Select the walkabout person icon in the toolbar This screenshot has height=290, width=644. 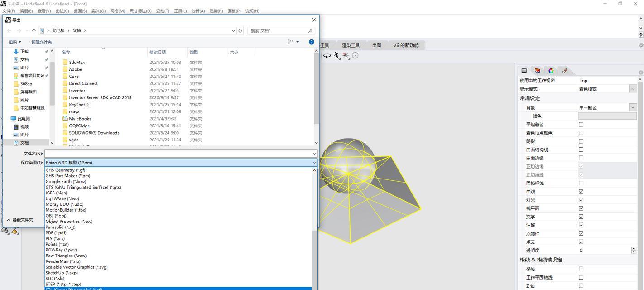point(336,55)
